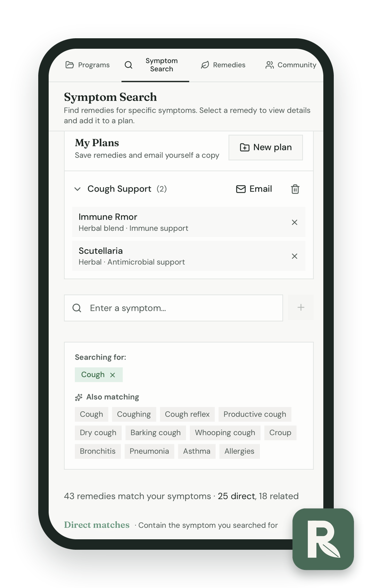Email the Cough Support plan

254,189
